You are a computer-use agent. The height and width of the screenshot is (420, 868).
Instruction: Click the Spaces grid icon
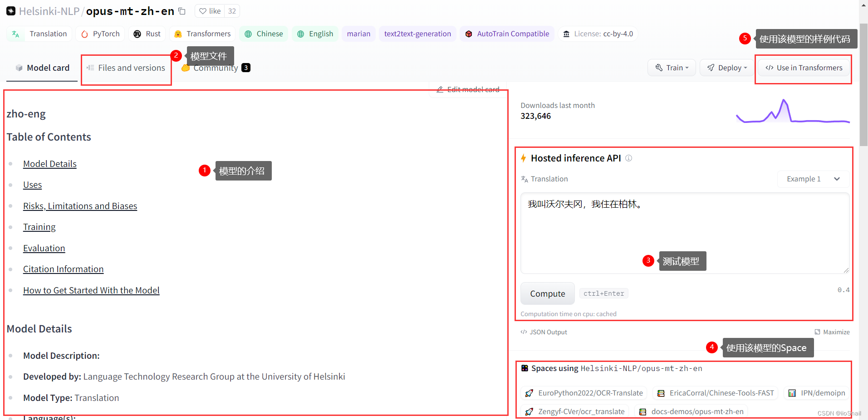click(525, 368)
